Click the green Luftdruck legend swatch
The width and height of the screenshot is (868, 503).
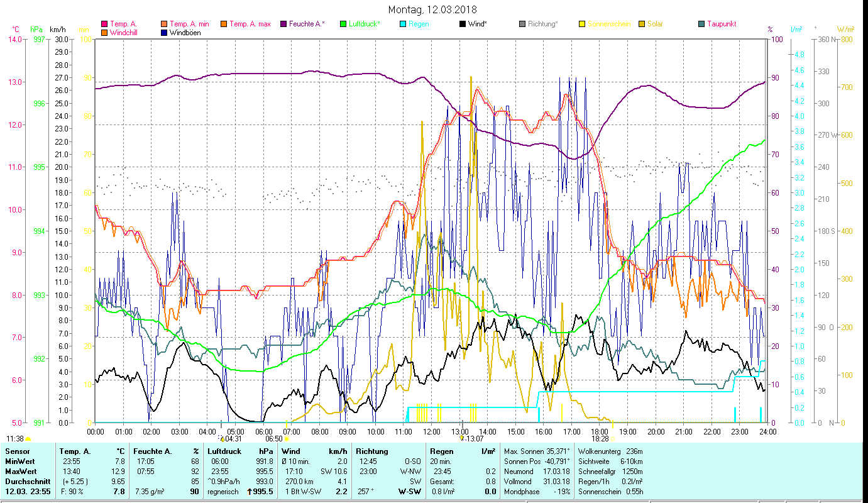(x=343, y=25)
